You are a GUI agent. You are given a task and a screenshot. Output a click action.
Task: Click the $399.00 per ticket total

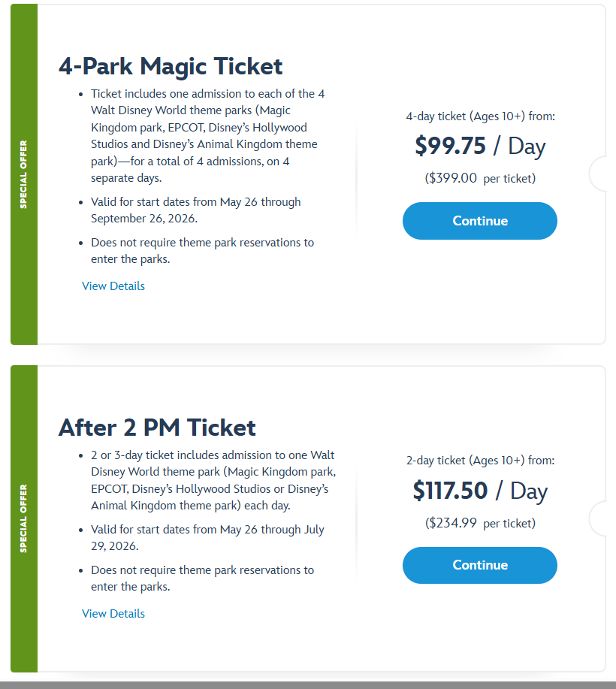(480, 178)
